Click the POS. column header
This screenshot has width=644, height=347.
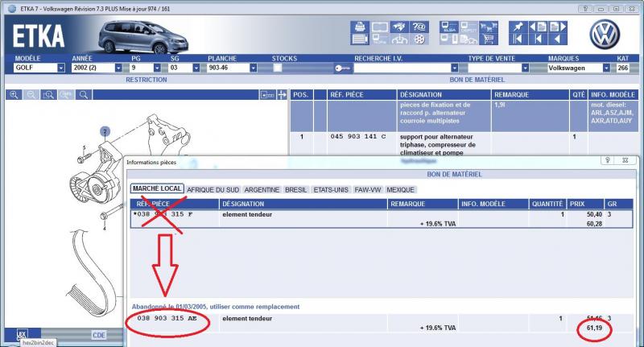[300, 94]
